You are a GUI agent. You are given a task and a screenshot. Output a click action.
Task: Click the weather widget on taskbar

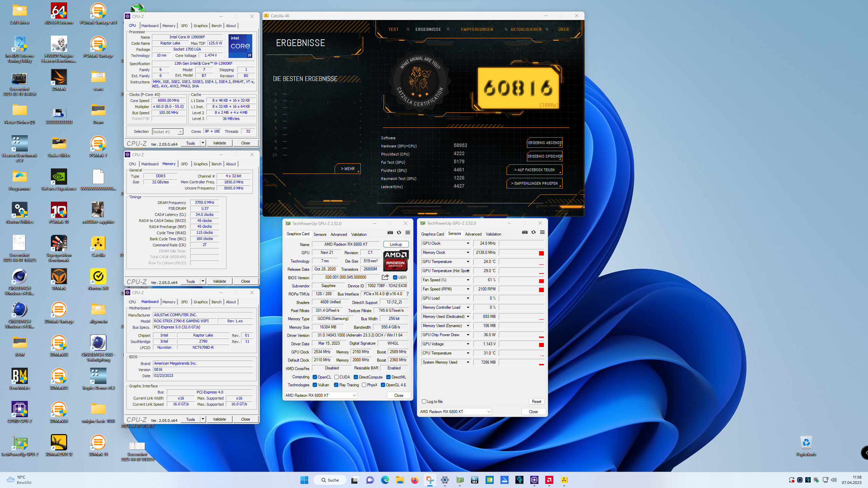[x=20, y=480]
